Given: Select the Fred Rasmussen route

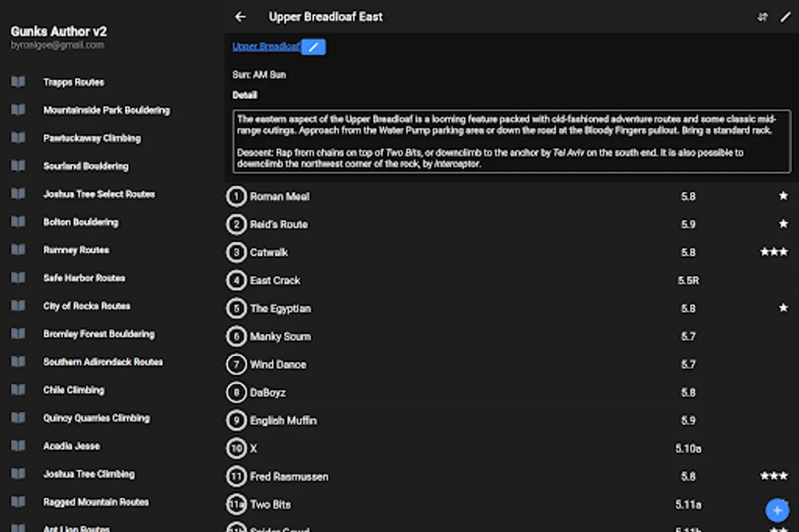Looking at the screenshot, I should click(289, 476).
